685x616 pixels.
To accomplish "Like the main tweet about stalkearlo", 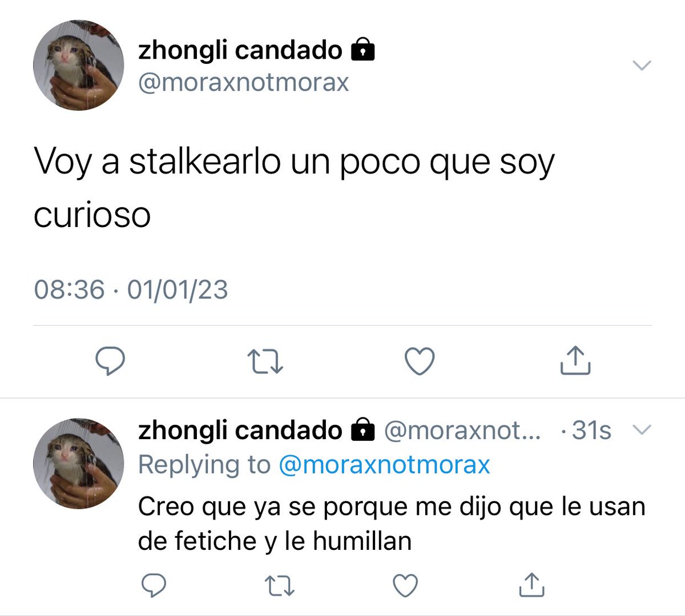I will (420, 361).
